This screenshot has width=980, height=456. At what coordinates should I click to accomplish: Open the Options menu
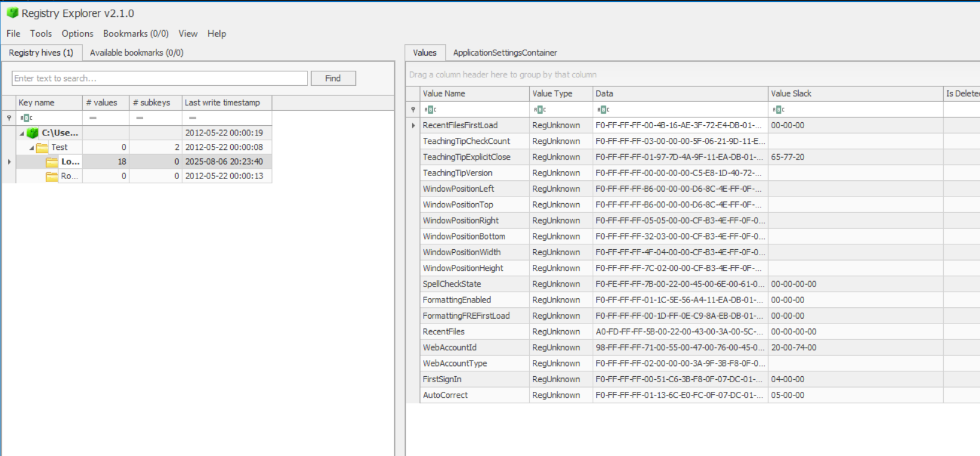tap(77, 34)
